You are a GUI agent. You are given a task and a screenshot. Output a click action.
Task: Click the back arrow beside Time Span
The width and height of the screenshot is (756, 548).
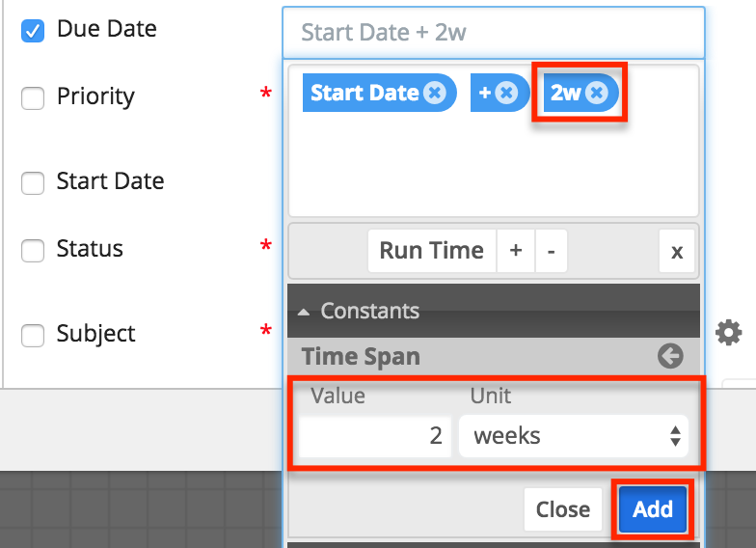(x=670, y=356)
